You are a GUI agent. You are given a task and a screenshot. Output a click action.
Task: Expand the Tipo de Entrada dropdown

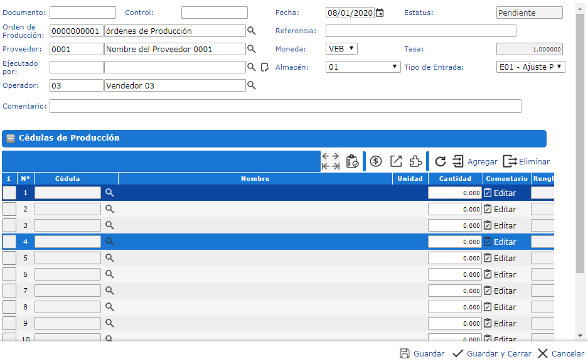tap(530, 67)
